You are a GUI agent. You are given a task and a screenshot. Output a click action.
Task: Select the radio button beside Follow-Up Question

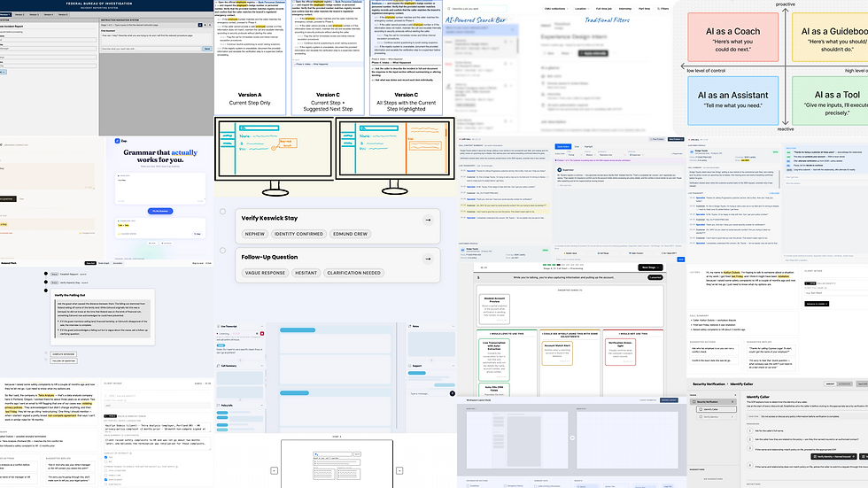coord(222,250)
